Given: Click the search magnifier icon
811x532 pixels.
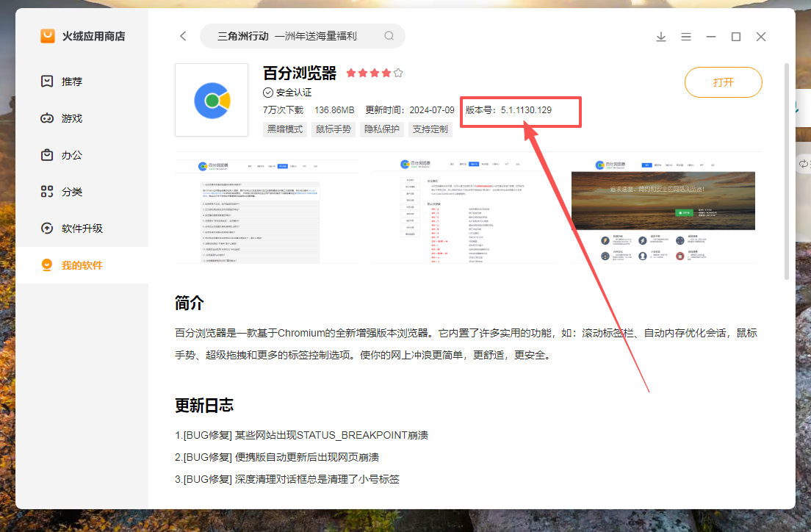Looking at the screenshot, I should point(389,36).
